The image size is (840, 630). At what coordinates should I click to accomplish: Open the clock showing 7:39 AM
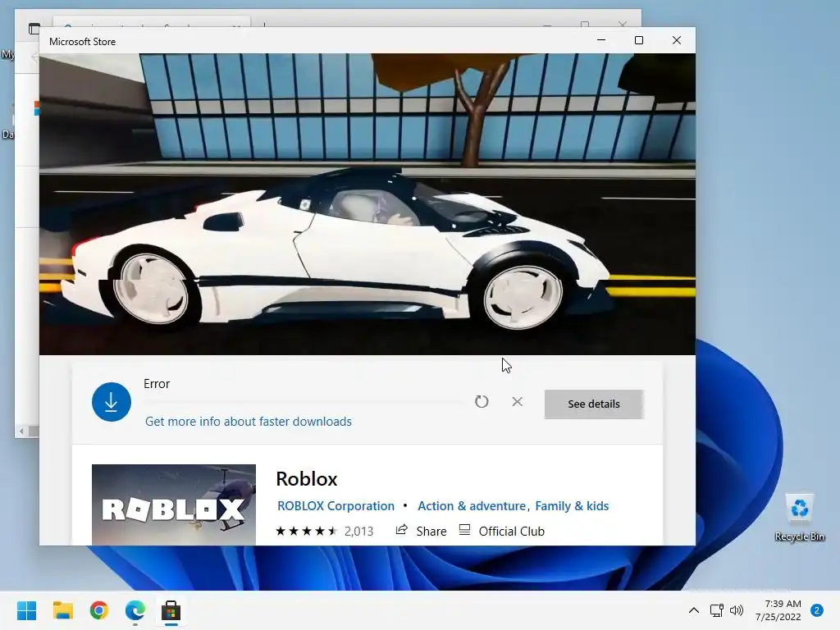pos(778,610)
